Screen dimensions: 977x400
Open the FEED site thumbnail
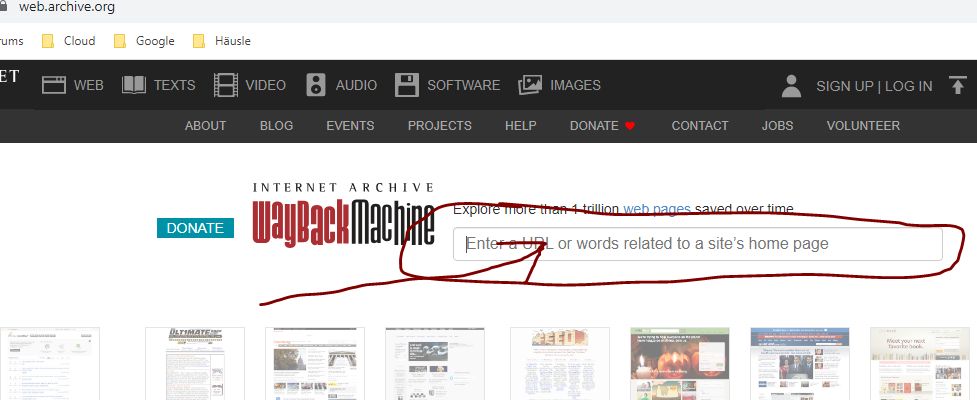560,364
